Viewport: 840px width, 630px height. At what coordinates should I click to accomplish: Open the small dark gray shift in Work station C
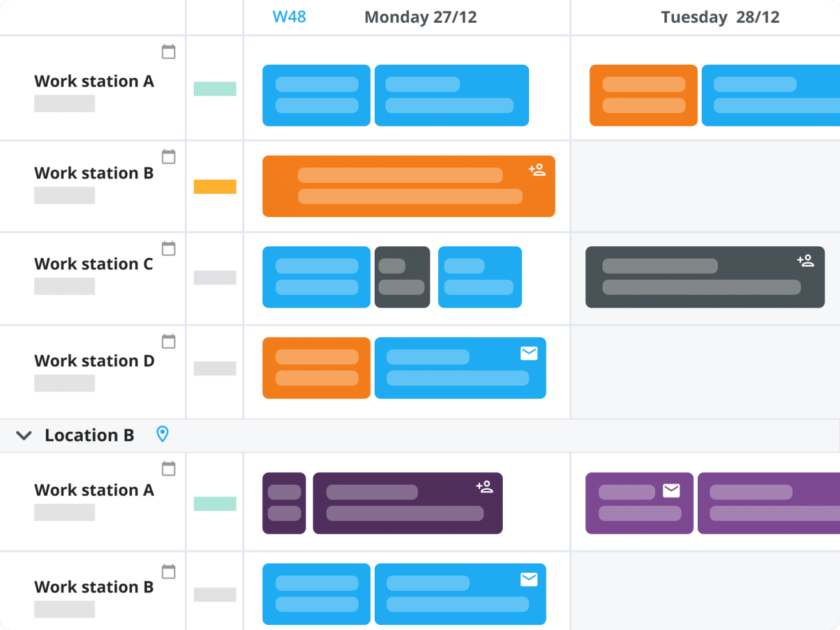coord(402,277)
